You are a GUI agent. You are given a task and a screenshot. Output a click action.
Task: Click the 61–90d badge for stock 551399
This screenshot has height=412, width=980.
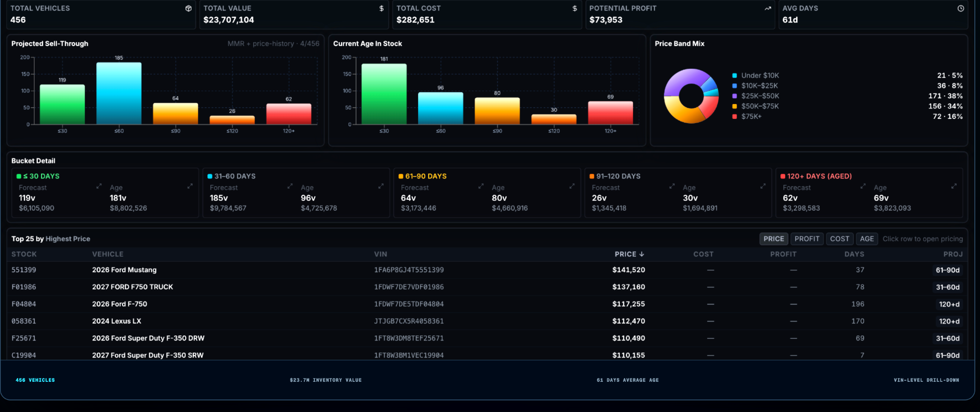(x=947, y=270)
